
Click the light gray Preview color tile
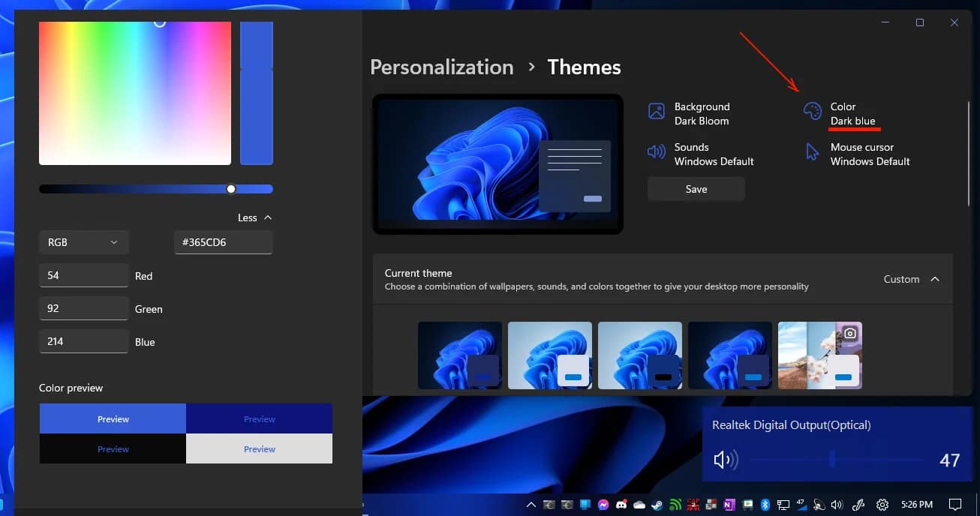(259, 448)
